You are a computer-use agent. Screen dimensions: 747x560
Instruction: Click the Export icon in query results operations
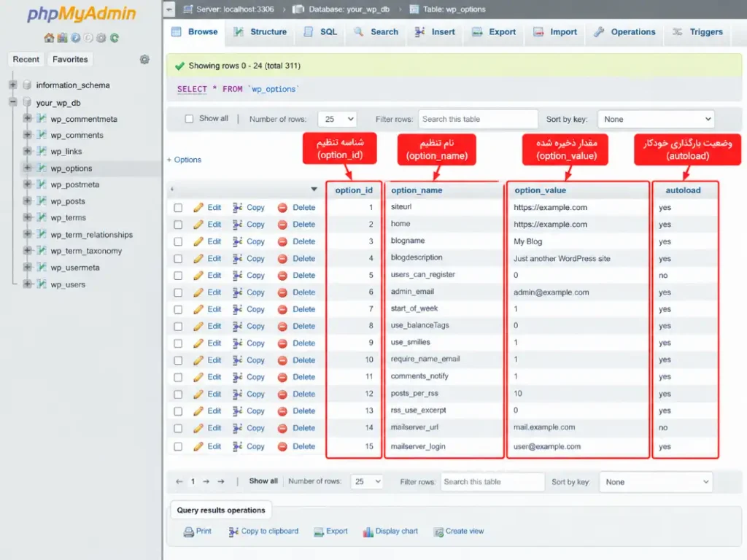319,532
